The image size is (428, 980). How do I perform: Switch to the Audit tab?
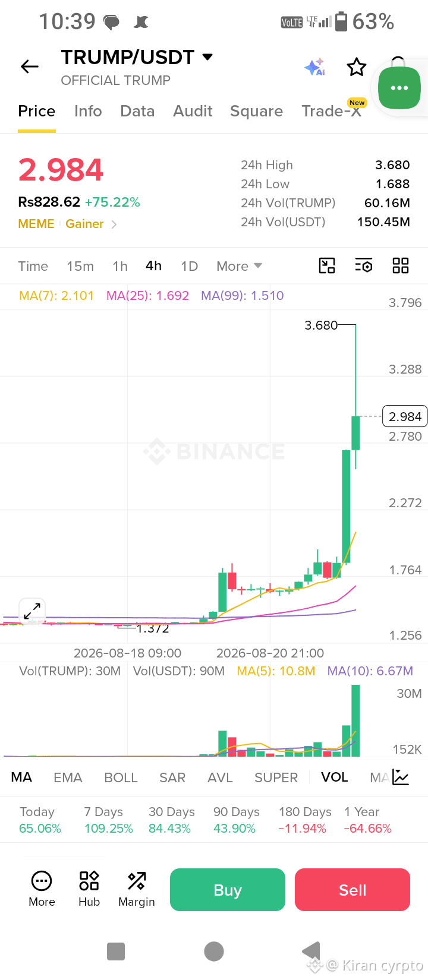click(x=193, y=111)
